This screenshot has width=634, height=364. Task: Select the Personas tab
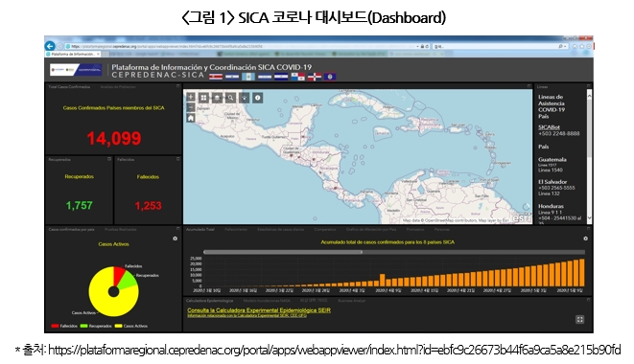click(442, 229)
